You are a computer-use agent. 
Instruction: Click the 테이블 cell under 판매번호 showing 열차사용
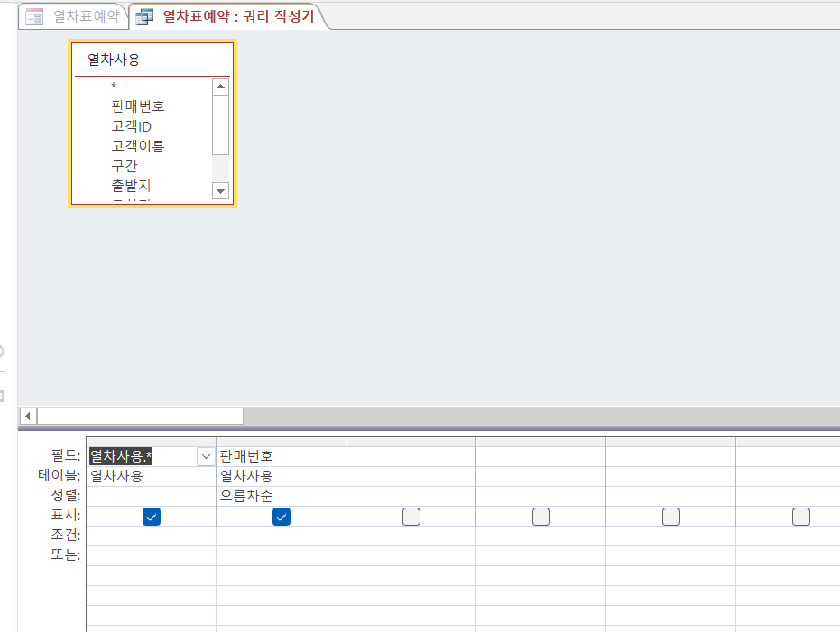281,476
